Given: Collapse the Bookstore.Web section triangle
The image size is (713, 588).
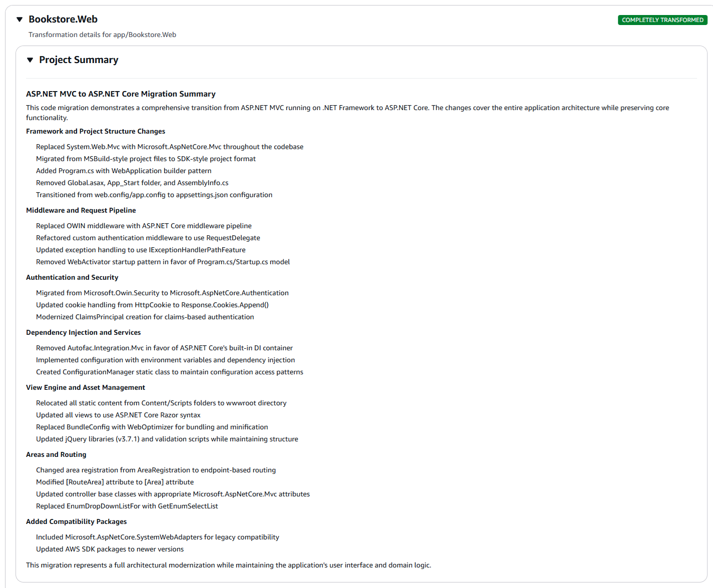Looking at the screenshot, I should pyautogui.click(x=19, y=20).
